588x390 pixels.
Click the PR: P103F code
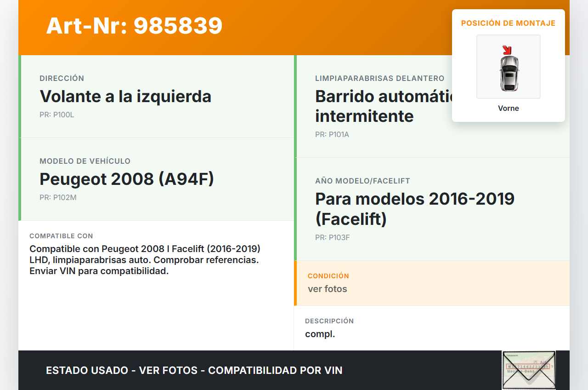332,238
